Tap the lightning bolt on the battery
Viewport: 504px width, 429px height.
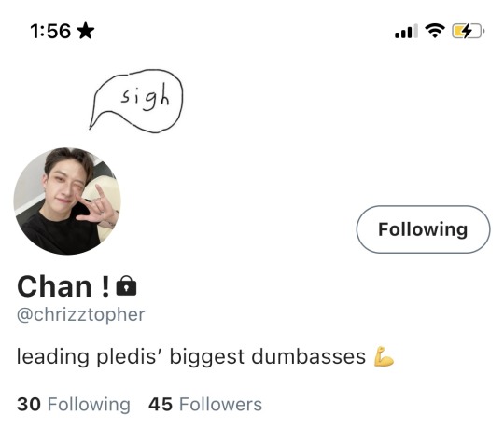[466, 31]
